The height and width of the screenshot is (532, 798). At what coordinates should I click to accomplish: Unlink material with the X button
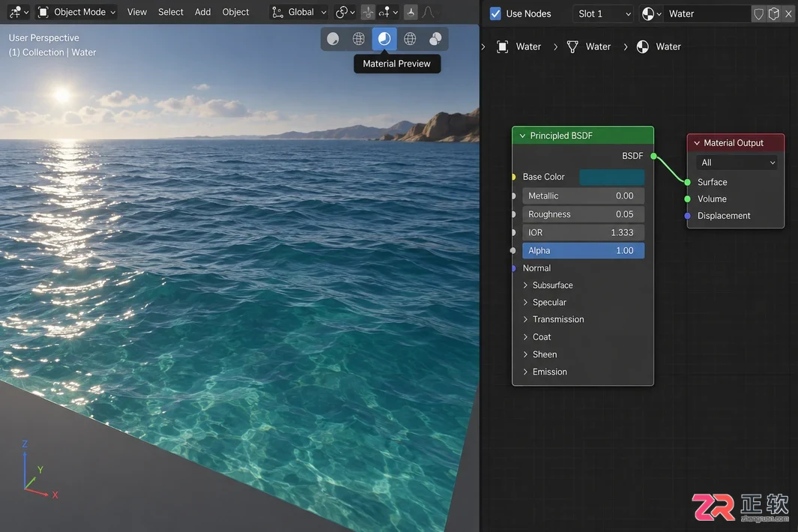click(788, 13)
